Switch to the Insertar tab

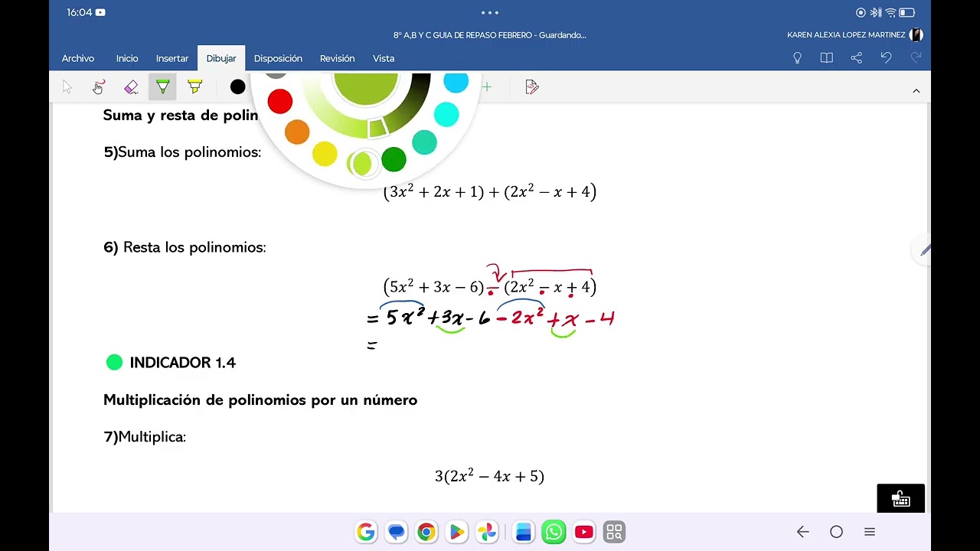172,58
